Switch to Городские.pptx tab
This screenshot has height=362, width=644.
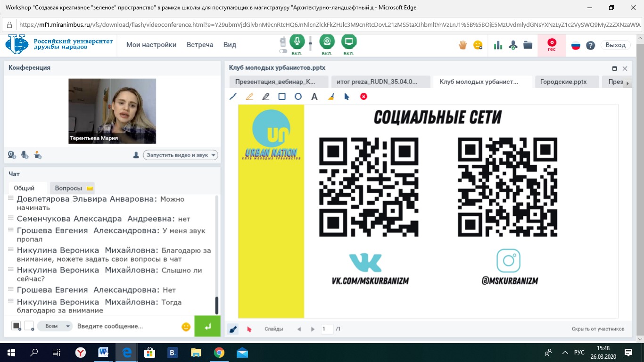tap(566, 82)
